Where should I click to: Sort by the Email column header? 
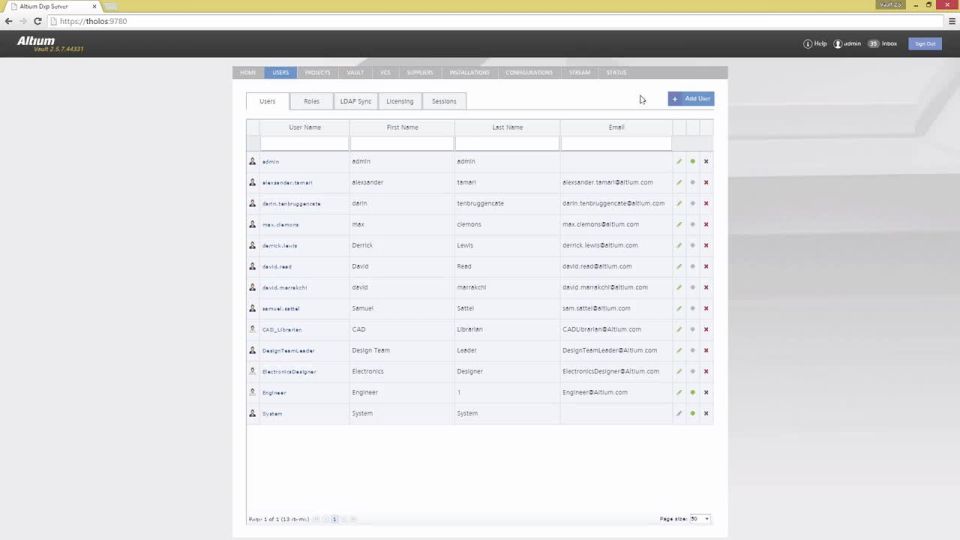[x=617, y=127]
